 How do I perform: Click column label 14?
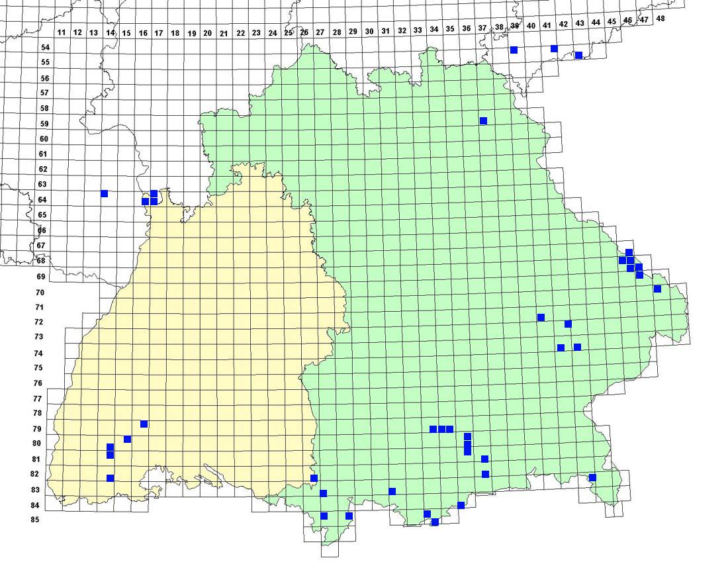point(110,32)
